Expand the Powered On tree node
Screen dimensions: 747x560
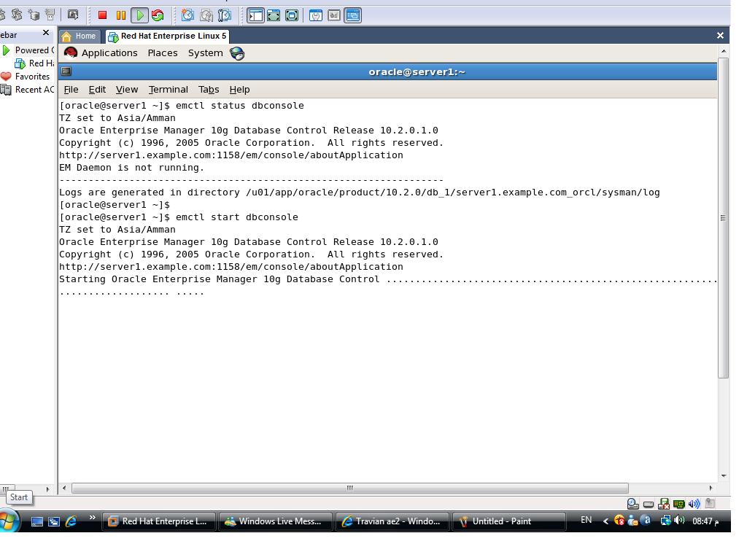(7, 50)
